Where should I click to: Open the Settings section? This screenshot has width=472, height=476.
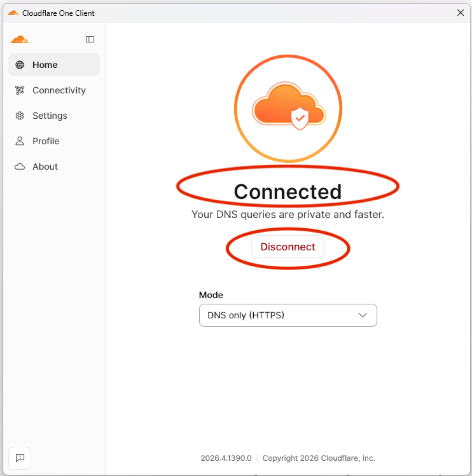pos(54,116)
